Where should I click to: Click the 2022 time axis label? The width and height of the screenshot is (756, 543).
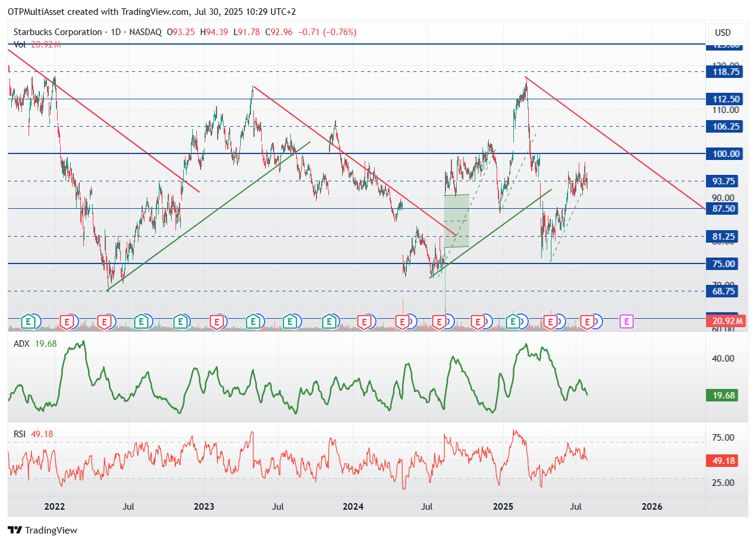pos(55,507)
